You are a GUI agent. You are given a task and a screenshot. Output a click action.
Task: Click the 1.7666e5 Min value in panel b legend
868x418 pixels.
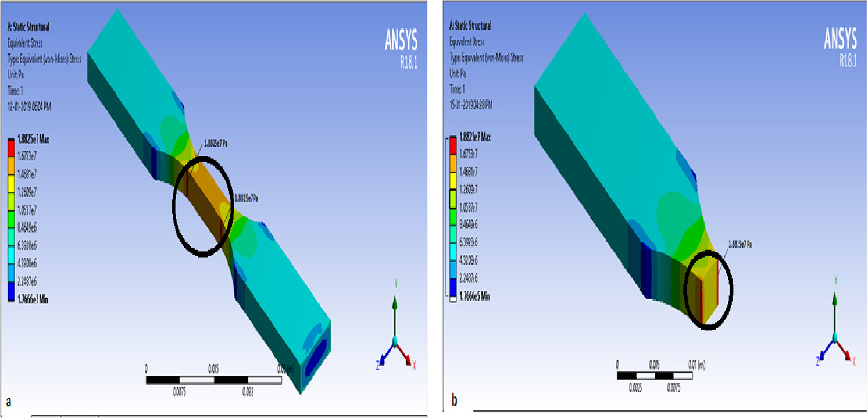[x=474, y=296]
